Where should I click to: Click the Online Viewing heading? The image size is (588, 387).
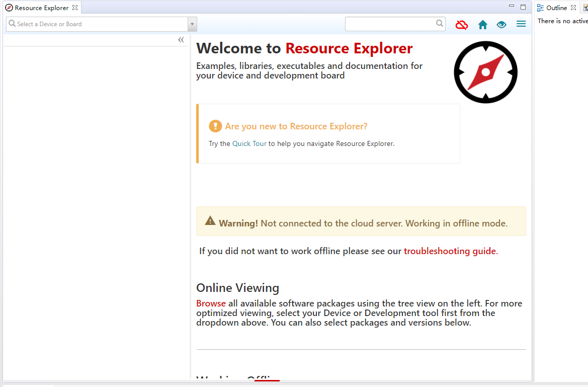238,287
